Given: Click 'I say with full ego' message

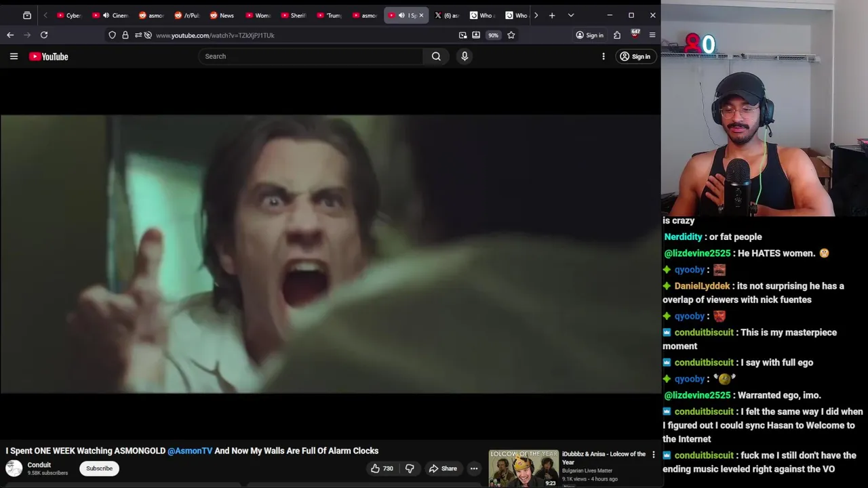Looking at the screenshot, I should tap(777, 363).
